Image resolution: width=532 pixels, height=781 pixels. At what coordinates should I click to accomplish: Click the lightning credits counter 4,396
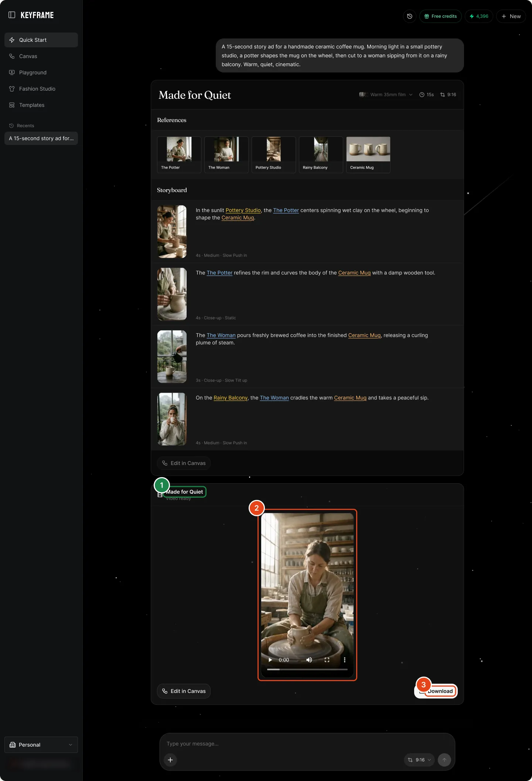(x=479, y=16)
